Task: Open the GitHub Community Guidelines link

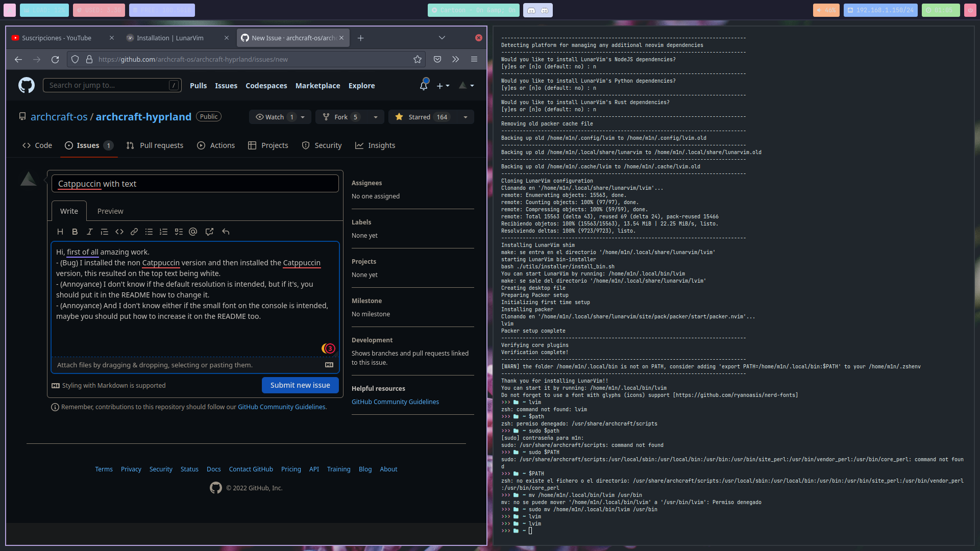Action: pos(395,402)
